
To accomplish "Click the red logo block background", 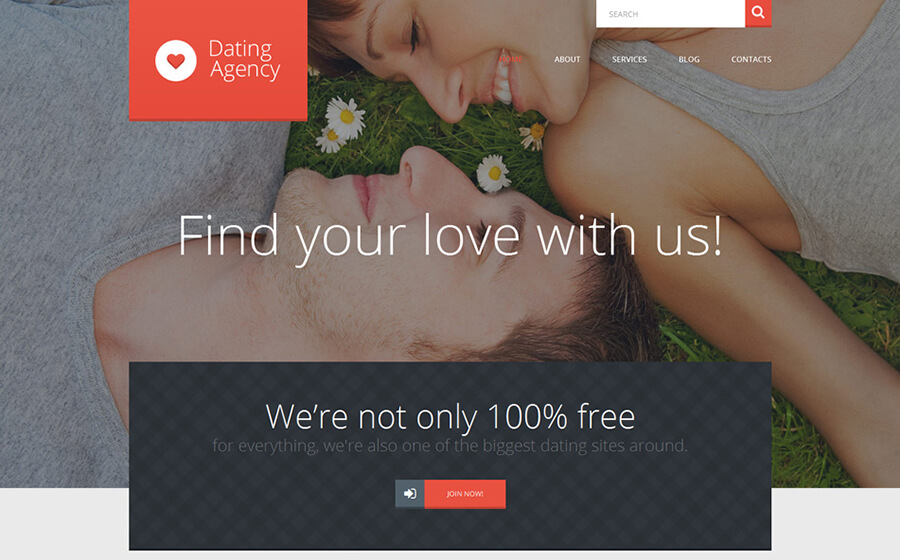I will tap(218, 103).
